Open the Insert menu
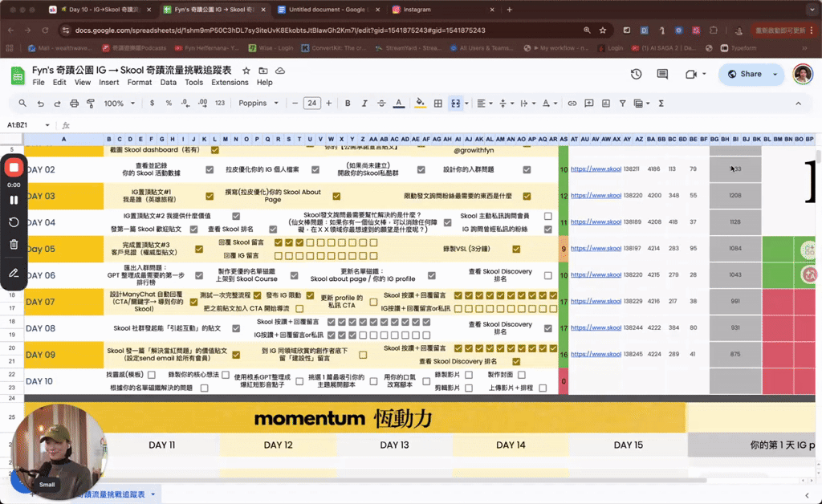822x504 pixels. tap(108, 82)
